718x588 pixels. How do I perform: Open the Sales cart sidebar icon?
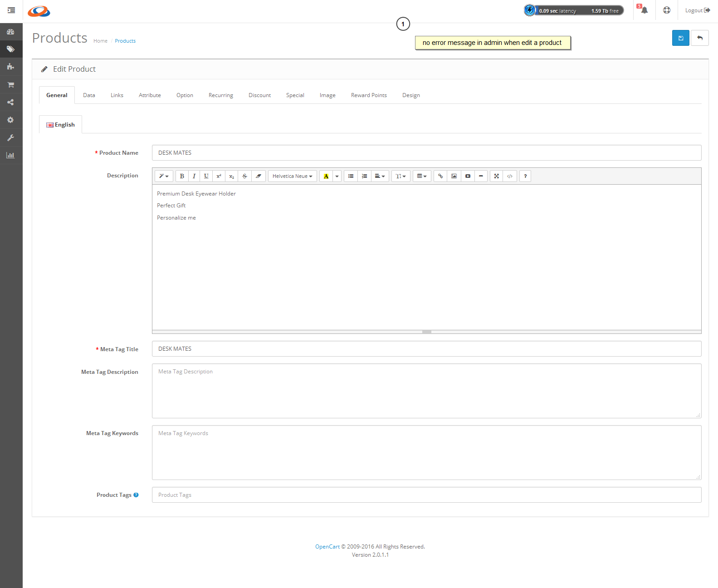[11, 84]
